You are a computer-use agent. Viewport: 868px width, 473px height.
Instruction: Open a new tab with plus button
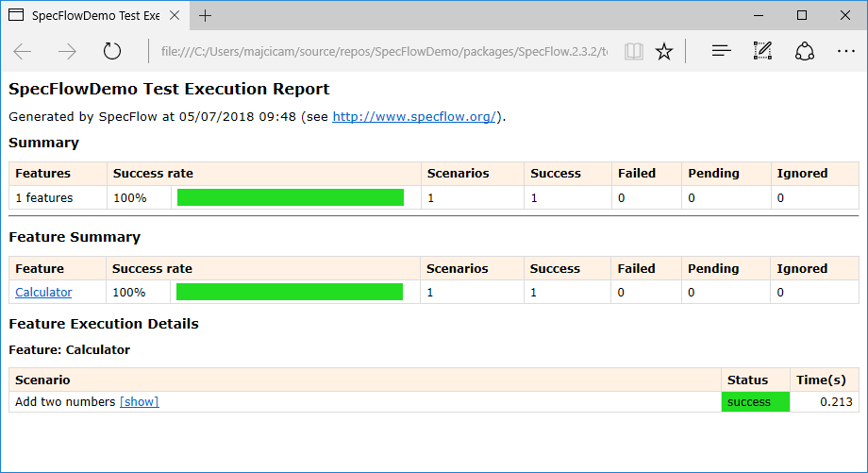(205, 15)
